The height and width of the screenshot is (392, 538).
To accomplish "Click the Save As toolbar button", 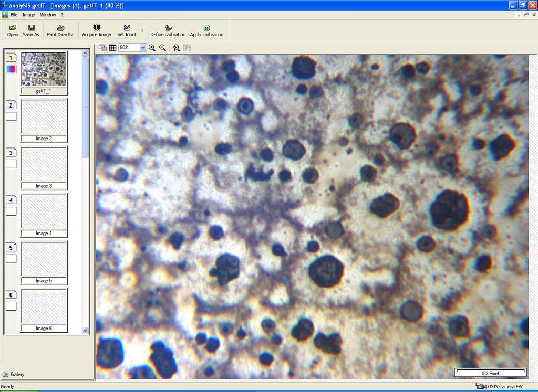I will tap(31, 30).
